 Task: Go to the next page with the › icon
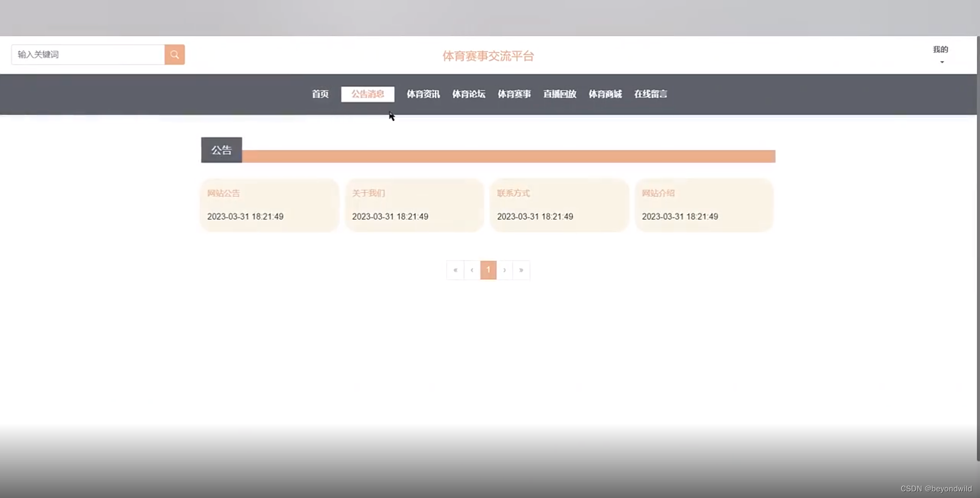(505, 270)
